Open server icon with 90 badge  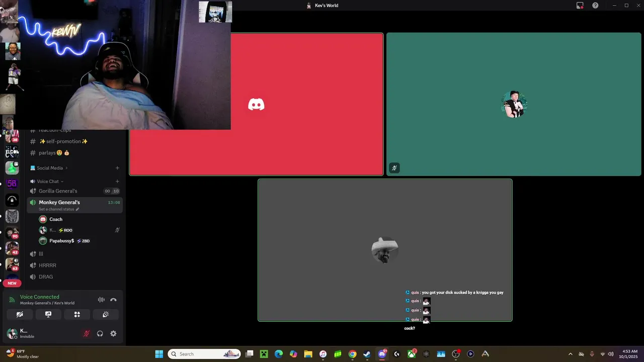tap(12, 232)
